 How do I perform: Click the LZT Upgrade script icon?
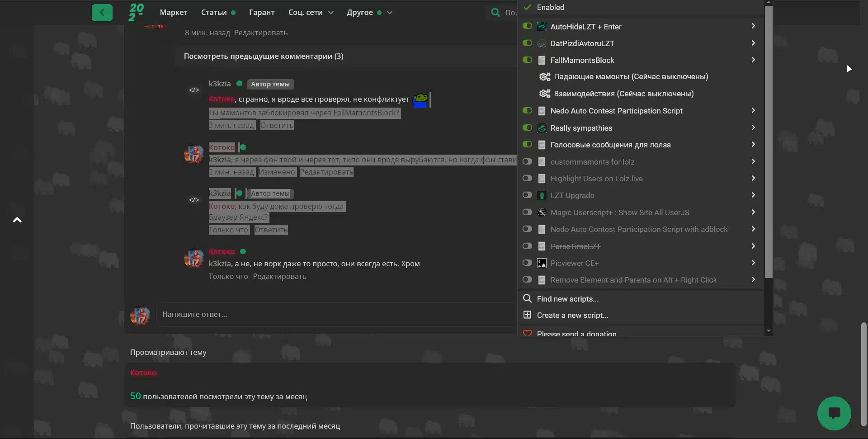tap(542, 195)
